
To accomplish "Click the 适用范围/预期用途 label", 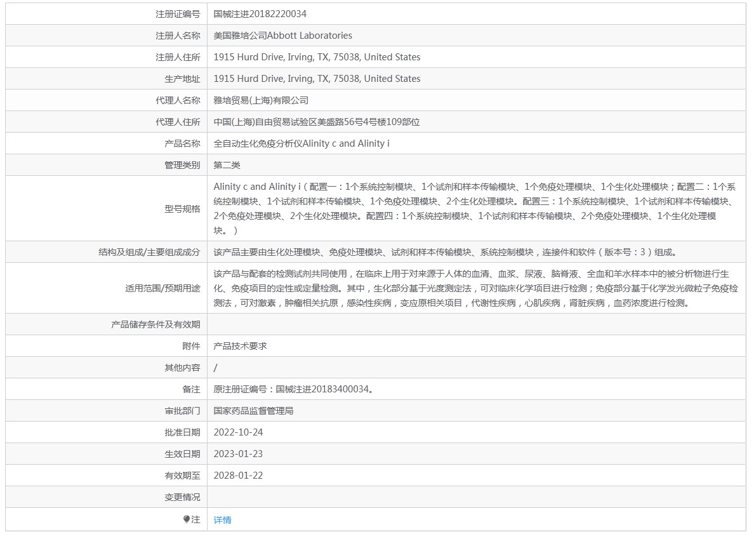I will tap(162, 288).
